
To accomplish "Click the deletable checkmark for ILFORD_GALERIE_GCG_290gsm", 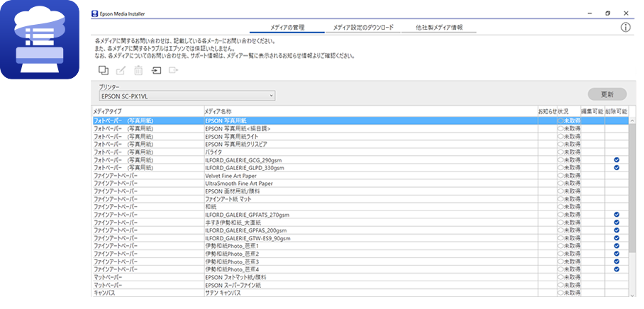I will (616, 159).
